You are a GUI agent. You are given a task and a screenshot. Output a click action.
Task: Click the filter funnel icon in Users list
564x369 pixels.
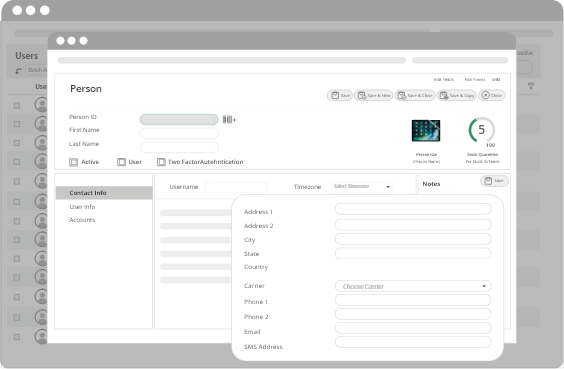[531, 86]
